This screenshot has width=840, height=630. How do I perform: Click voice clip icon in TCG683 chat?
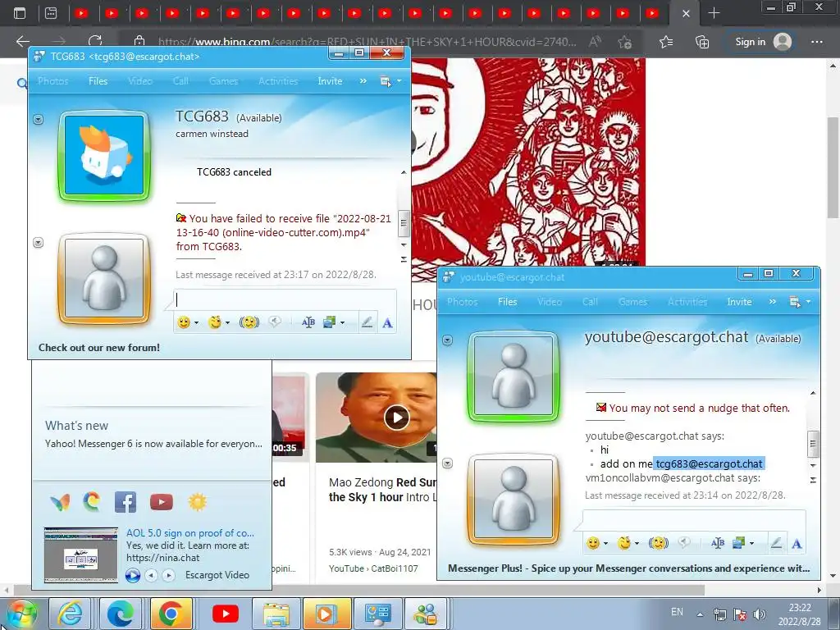pos(275,322)
